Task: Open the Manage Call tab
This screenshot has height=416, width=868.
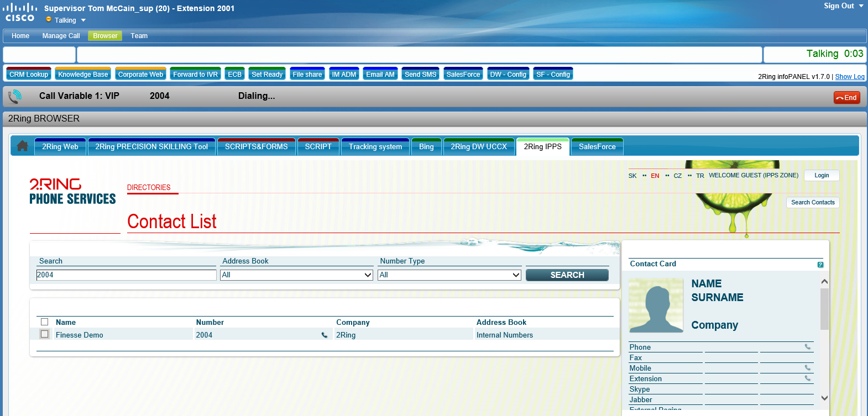Action: click(x=61, y=36)
